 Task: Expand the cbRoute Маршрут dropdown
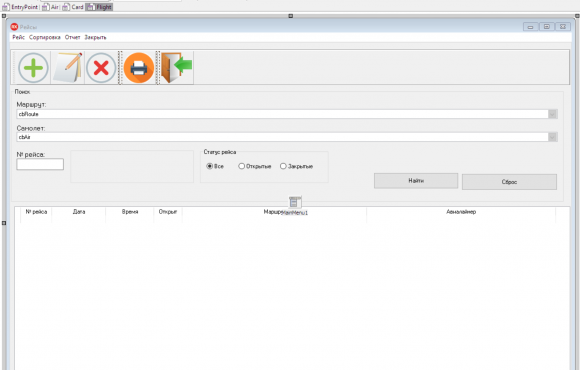click(x=552, y=114)
